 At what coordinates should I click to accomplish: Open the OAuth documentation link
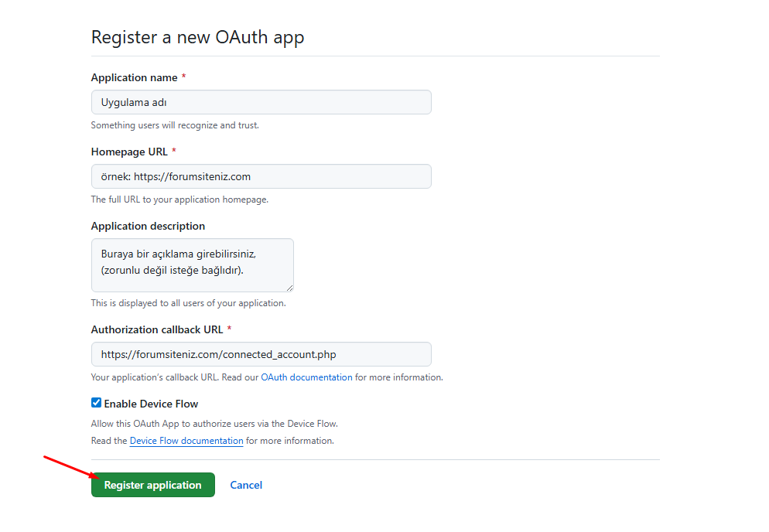coord(306,377)
